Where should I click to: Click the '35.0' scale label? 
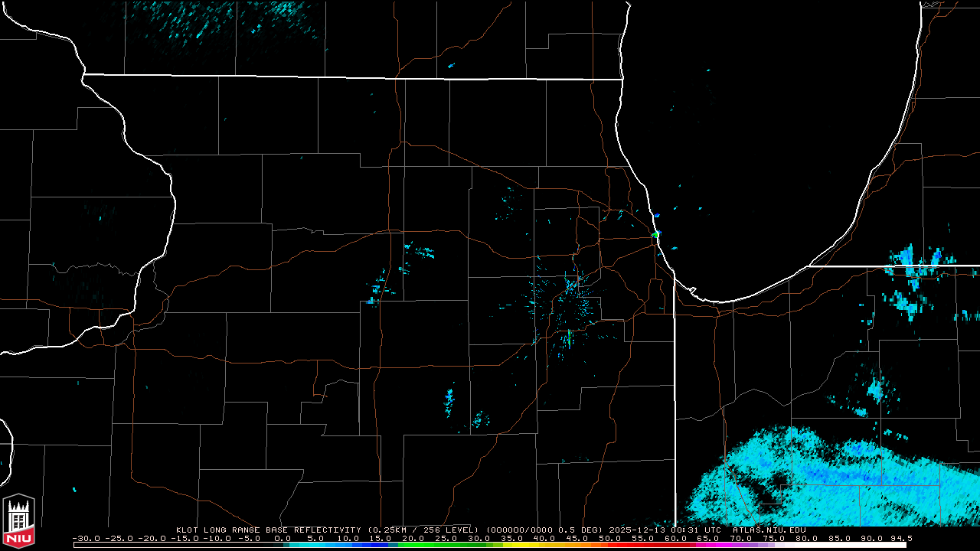[511, 538]
